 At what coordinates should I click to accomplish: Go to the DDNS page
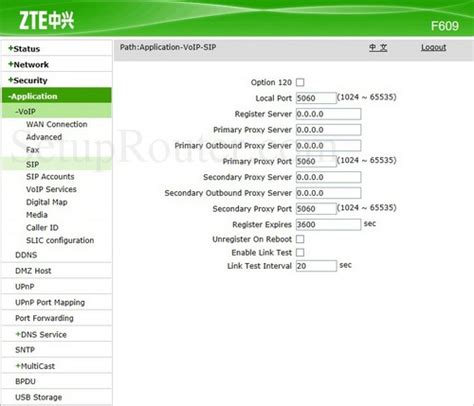click(x=26, y=255)
